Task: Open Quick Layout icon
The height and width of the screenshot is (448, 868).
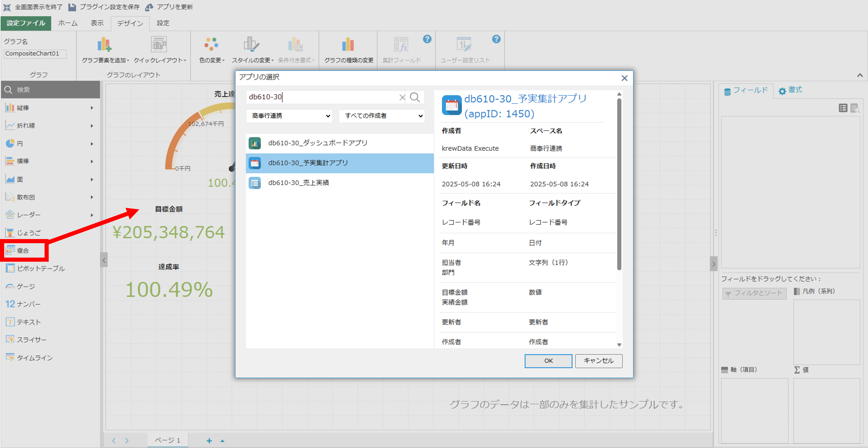Action: (158, 45)
